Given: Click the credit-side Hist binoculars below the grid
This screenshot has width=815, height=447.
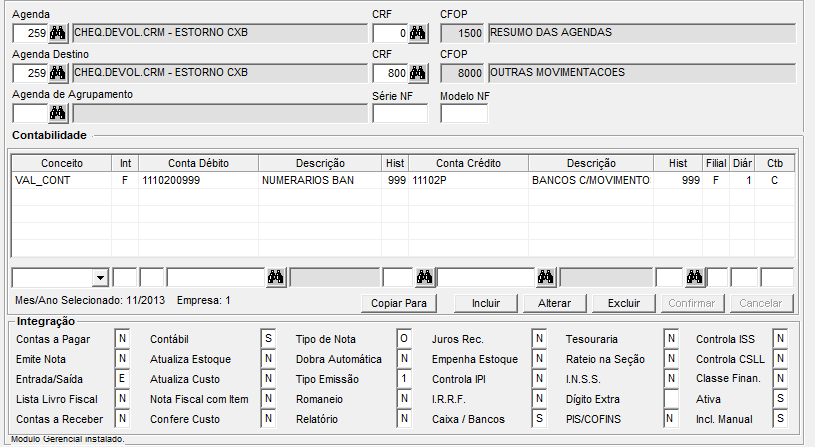Looking at the screenshot, I should tap(693, 277).
